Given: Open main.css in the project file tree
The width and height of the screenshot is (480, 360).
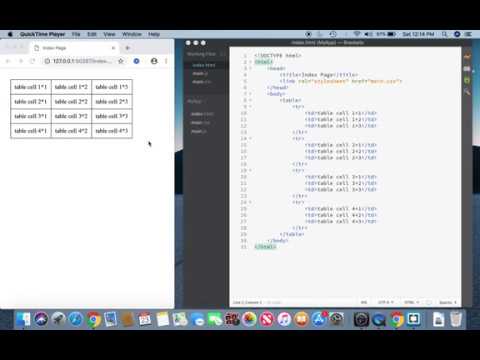Looking at the screenshot, I should pyautogui.click(x=200, y=123).
